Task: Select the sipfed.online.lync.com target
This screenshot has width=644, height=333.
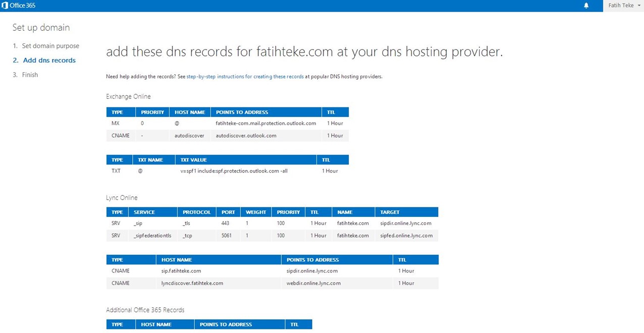Action: click(x=406, y=236)
